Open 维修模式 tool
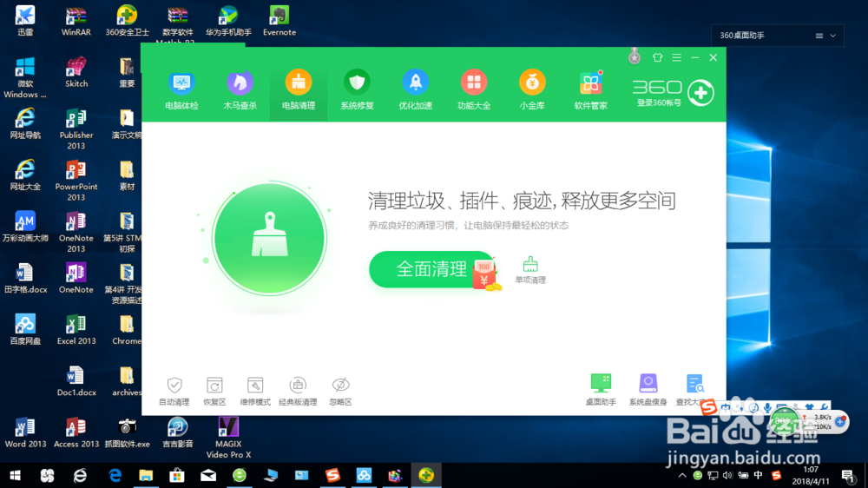Viewport: 868px width, 488px height. coord(255,391)
